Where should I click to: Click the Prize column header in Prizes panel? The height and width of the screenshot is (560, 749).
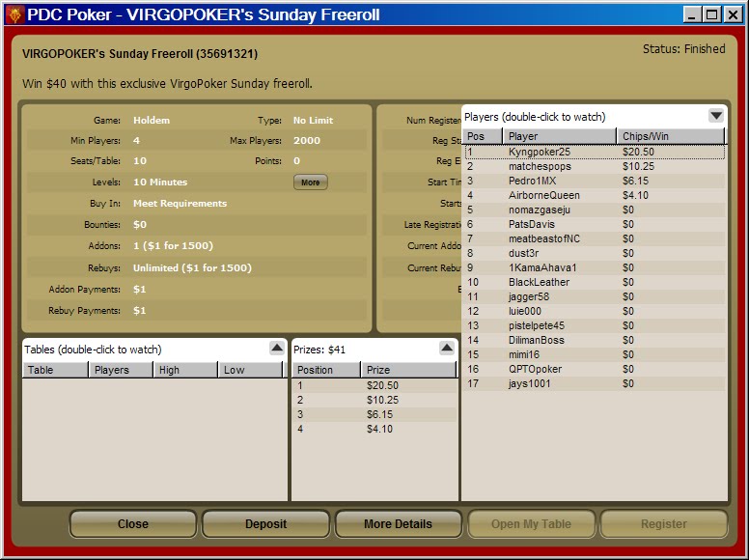coord(409,370)
